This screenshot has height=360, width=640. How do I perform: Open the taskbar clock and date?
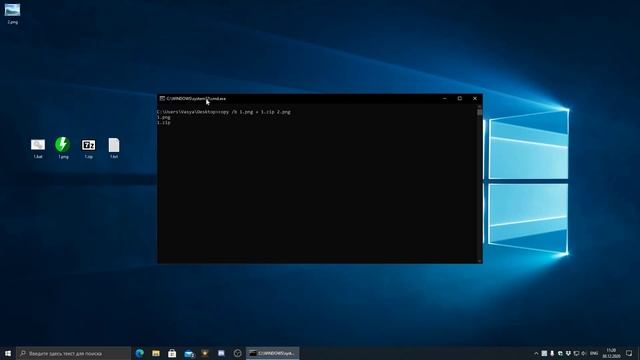[611, 353]
